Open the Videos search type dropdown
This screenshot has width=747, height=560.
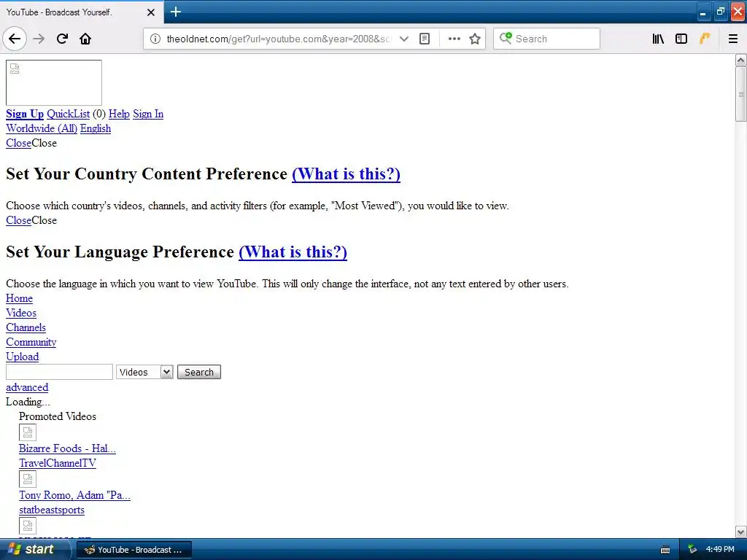coord(144,372)
